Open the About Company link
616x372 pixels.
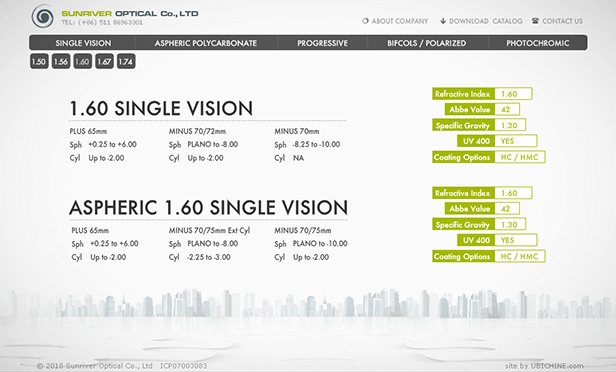click(400, 21)
